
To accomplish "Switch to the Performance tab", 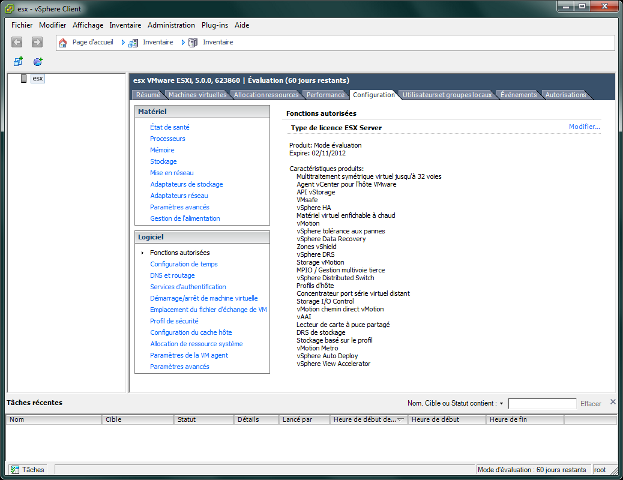I will pos(325,95).
